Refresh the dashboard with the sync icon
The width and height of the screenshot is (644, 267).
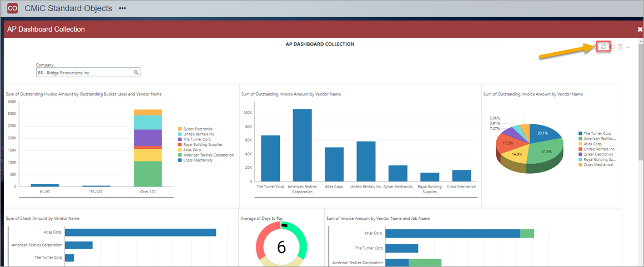[x=603, y=47]
